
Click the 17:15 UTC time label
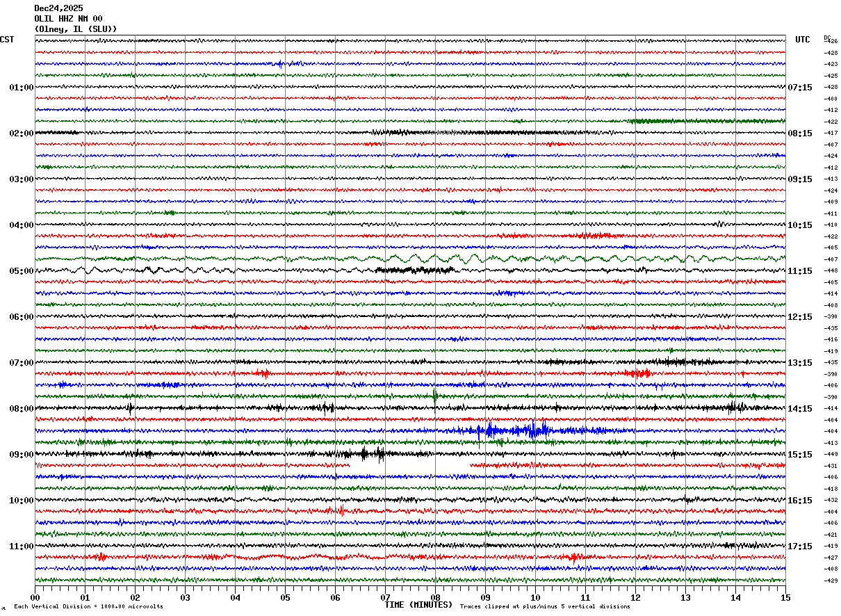(800, 546)
